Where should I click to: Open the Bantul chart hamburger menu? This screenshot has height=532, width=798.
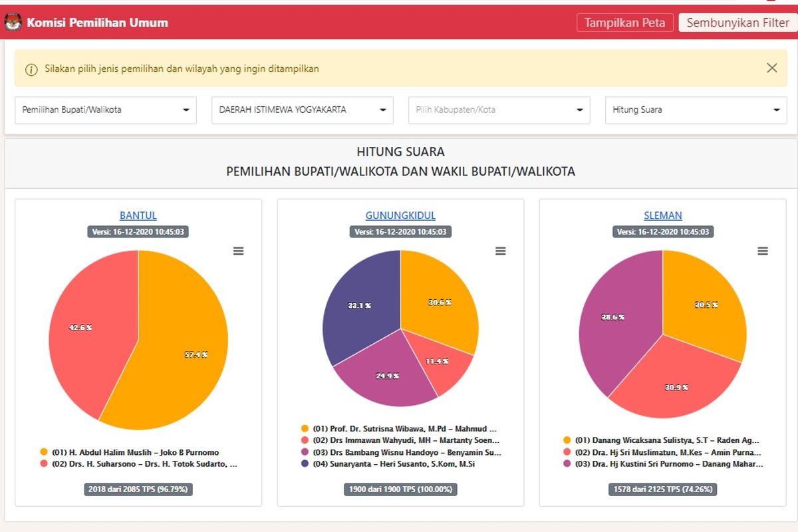(238, 251)
